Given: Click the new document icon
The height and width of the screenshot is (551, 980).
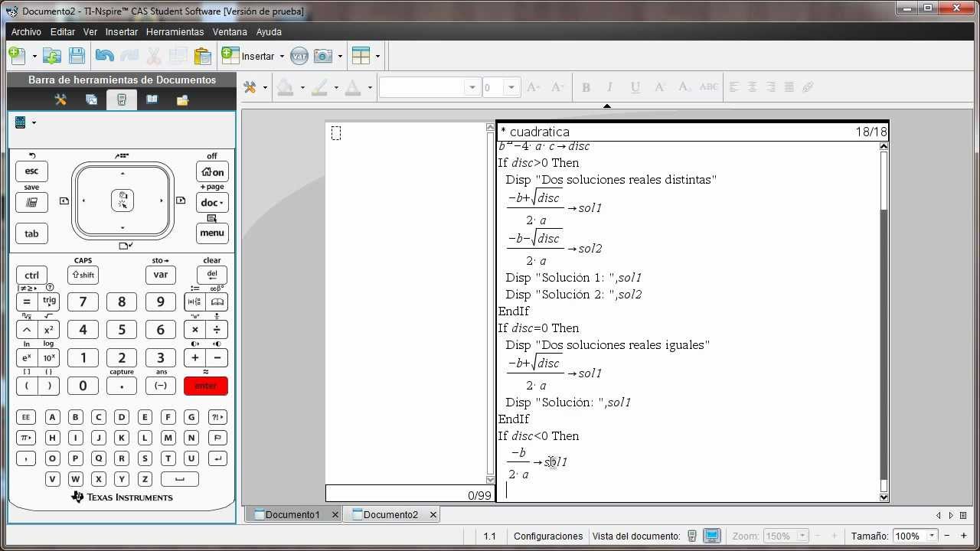Looking at the screenshot, I should point(18,56).
